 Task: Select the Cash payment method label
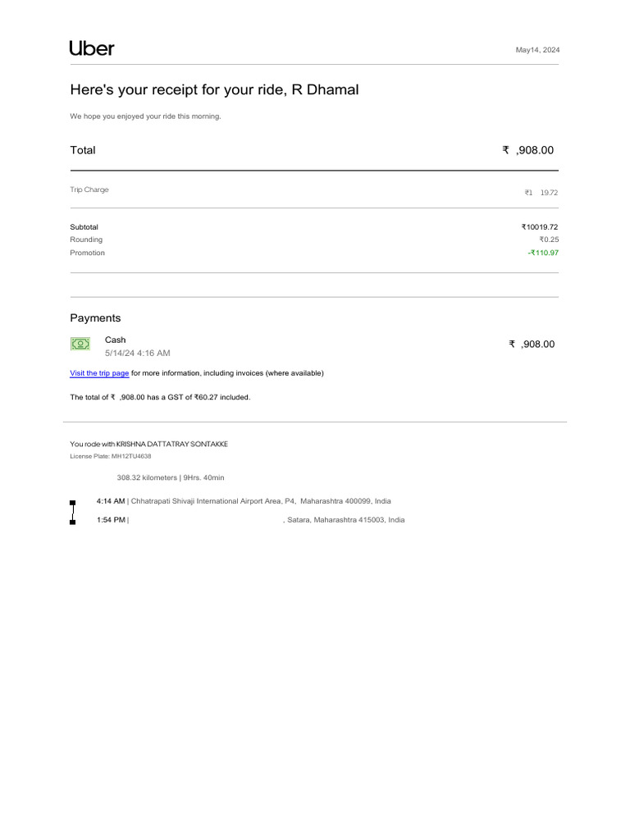click(116, 340)
